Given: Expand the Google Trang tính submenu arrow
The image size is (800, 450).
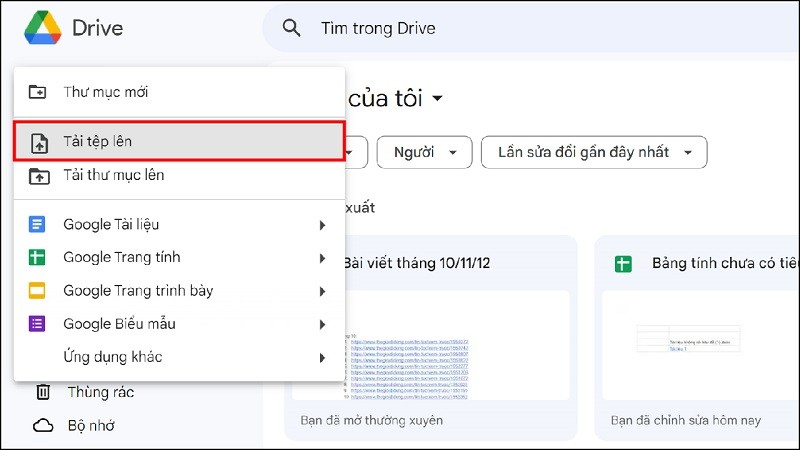Looking at the screenshot, I should (322, 258).
